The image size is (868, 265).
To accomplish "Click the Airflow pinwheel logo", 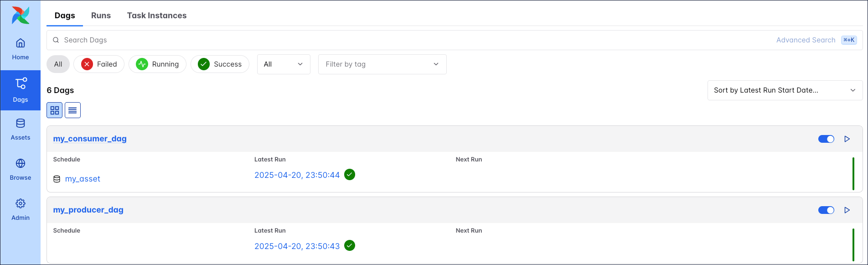I will [x=21, y=15].
